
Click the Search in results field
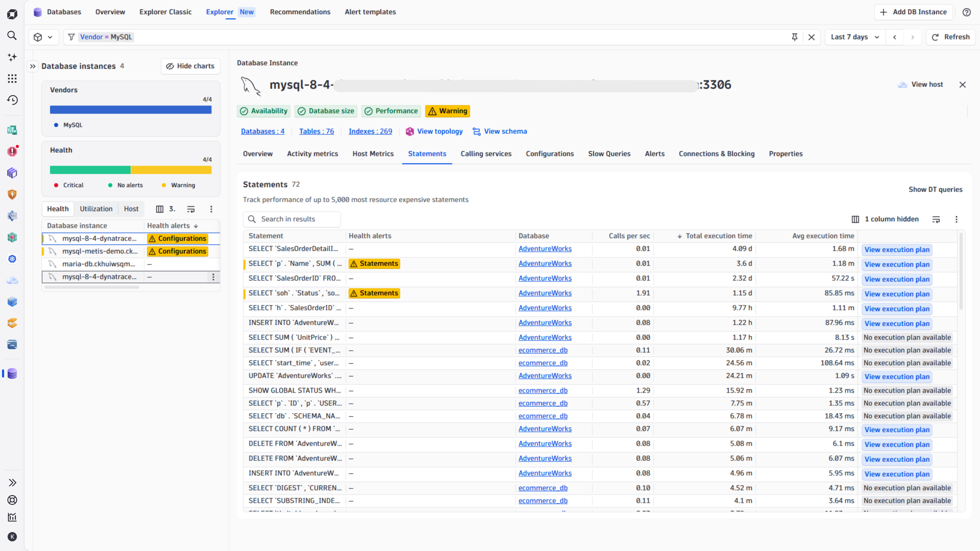coord(292,219)
